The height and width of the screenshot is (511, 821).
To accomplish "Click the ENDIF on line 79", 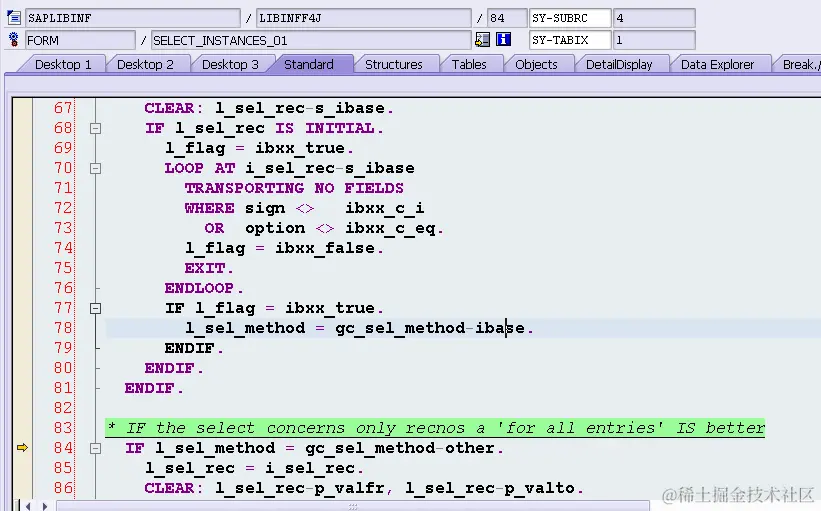I will (194, 348).
